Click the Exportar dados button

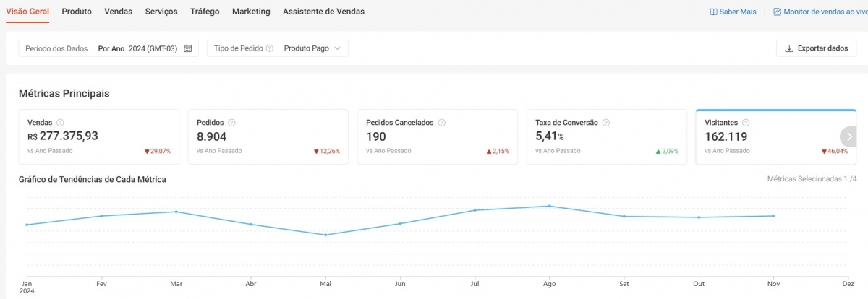pos(816,48)
